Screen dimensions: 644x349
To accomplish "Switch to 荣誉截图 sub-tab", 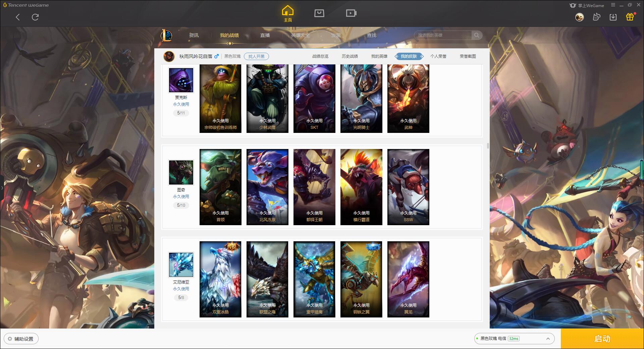I will [x=468, y=56].
